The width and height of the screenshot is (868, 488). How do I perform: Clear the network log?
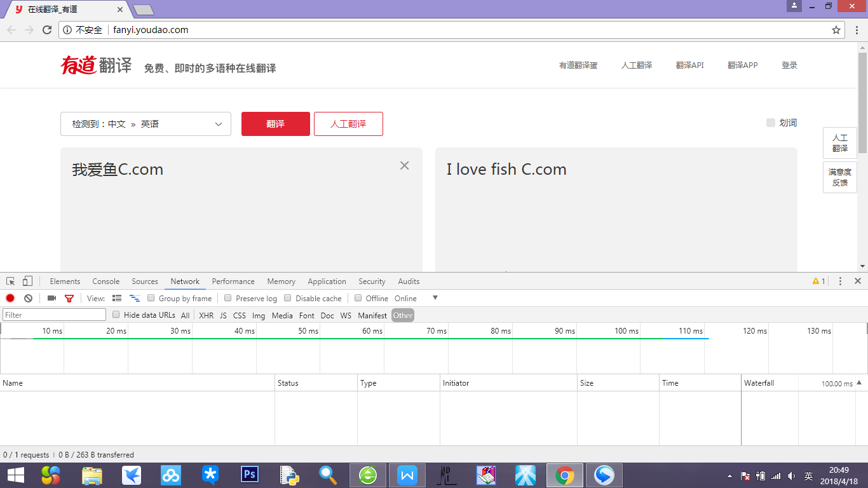coord(28,298)
